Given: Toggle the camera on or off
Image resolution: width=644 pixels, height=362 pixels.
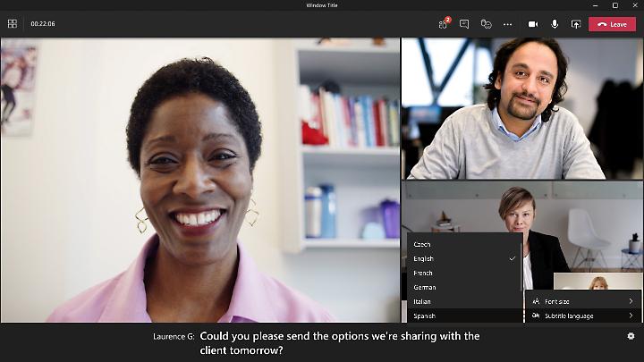Looking at the screenshot, I should (x=533, y=24).
